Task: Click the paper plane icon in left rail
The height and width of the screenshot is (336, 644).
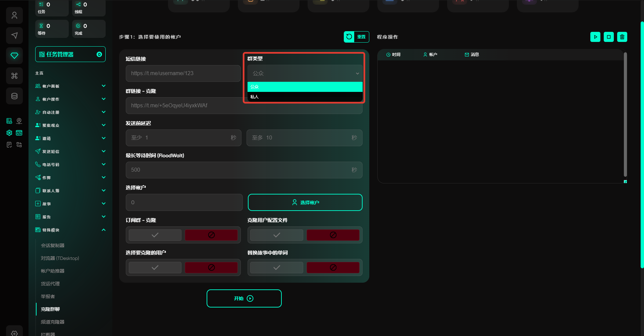Action: coord(14,36)
